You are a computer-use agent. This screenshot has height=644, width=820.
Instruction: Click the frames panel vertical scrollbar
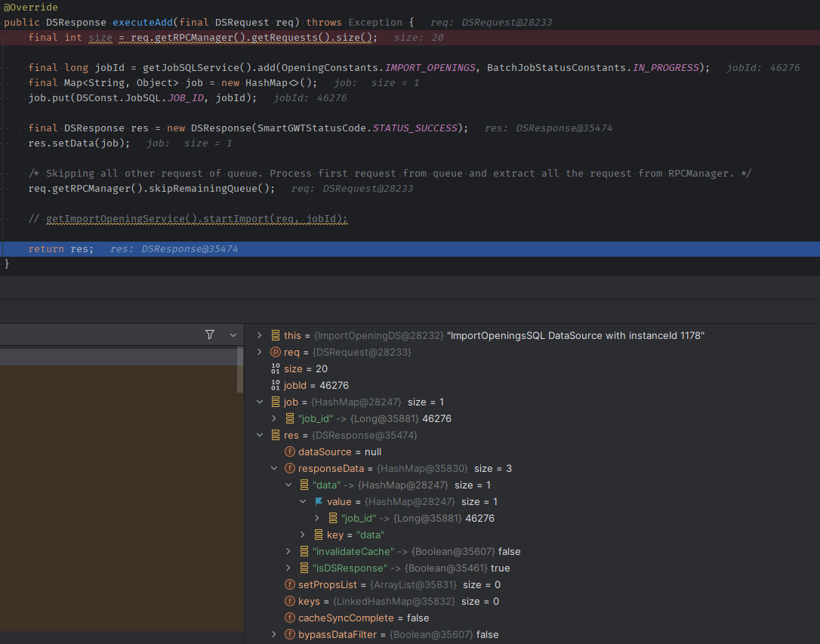coord(240,370)
